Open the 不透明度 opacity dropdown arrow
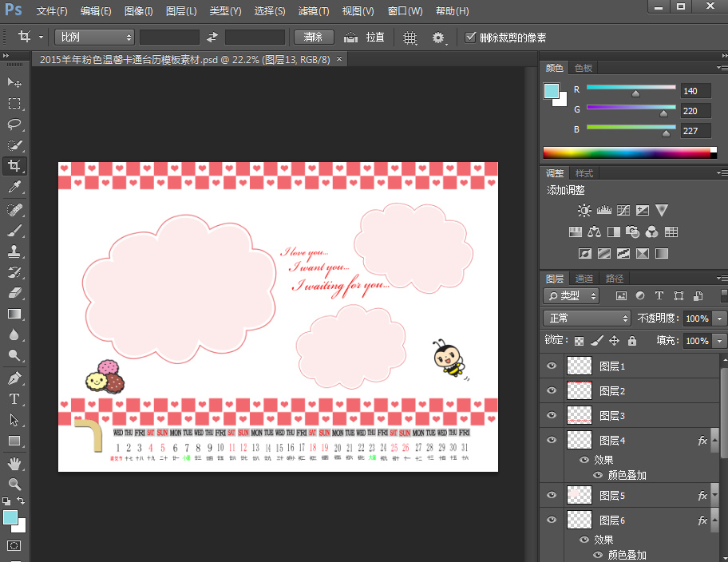The width and height of the screenshot is (728, 562). (721, 319)
